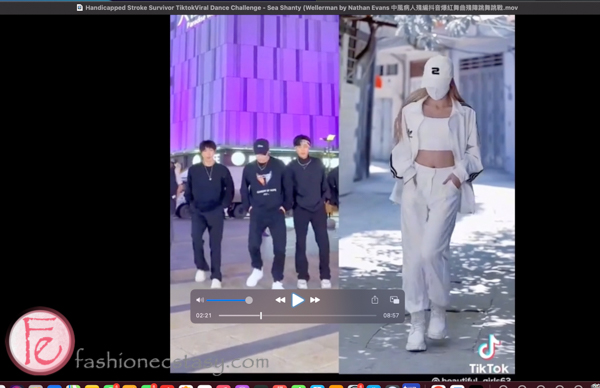
Task: Click the fashionecstasy.com watermark text
Action: tap(172, 362)
